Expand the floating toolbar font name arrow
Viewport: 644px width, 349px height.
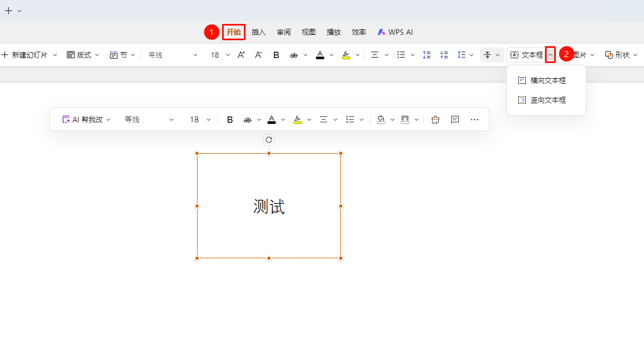point(171,120)
